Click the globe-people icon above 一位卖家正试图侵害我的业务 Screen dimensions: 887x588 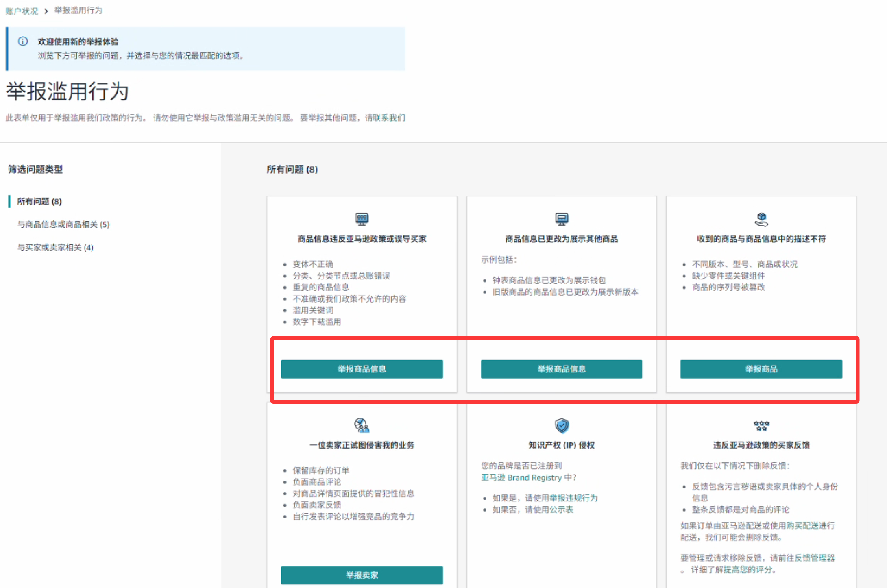(x=362, y=425)
